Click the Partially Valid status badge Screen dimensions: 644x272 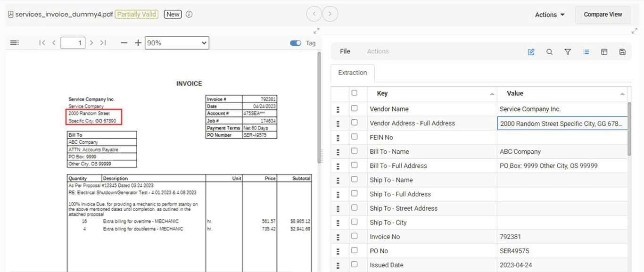pos(136,14)
